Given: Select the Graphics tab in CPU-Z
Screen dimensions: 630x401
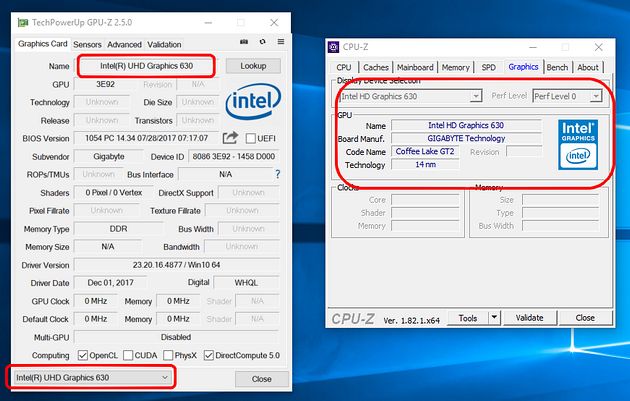Looking at the screenshot, I should coord(523,67).
